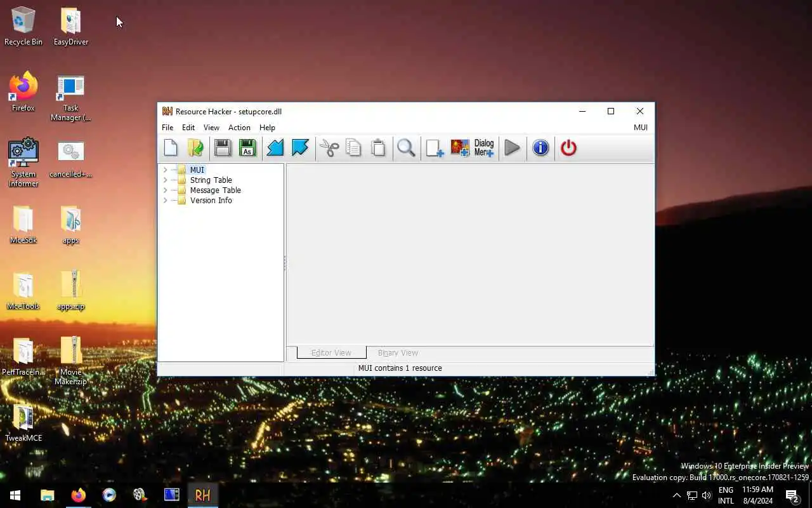Click the green Save As floppy icon

247,148
